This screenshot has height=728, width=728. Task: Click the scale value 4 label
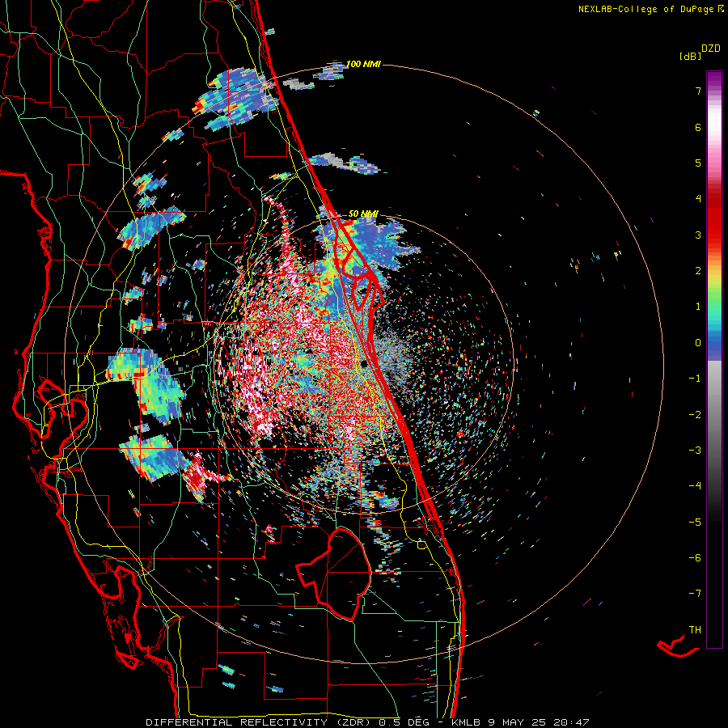pyautogui.click(x=698, y=199)
